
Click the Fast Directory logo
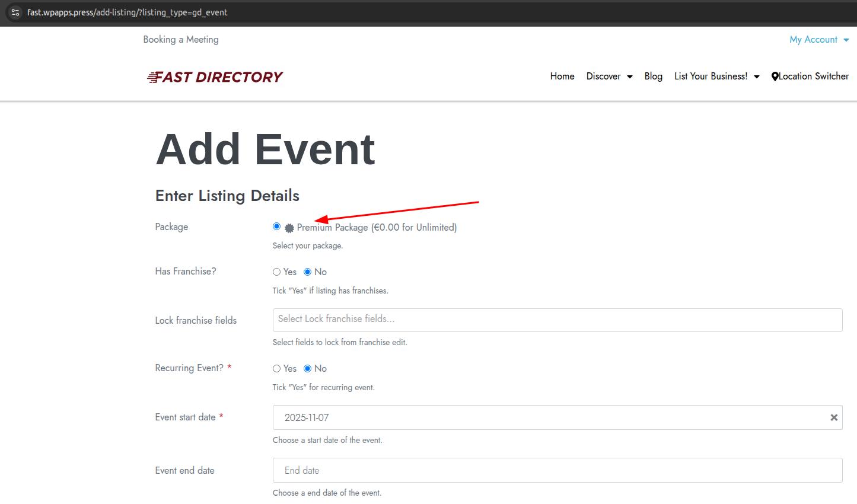215,77
